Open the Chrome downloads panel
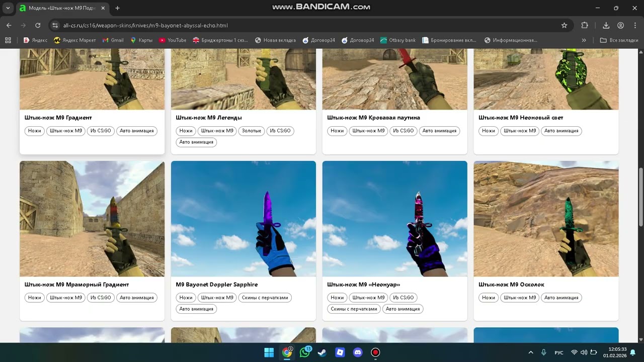The height and width of the screenshot is (362, 644). pos(606,25)
